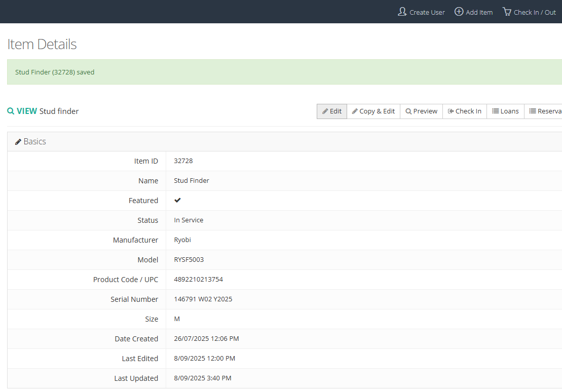Click the Check In / Out cart icon
The image size is (562, 392).
point(507,12)
